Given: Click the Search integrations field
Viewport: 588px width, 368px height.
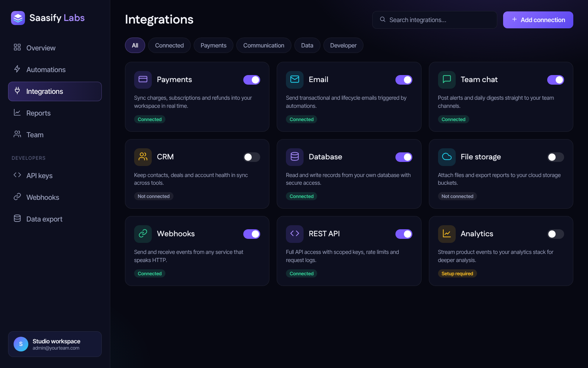Looking at the screenshot, I should (x=435, y=20).
